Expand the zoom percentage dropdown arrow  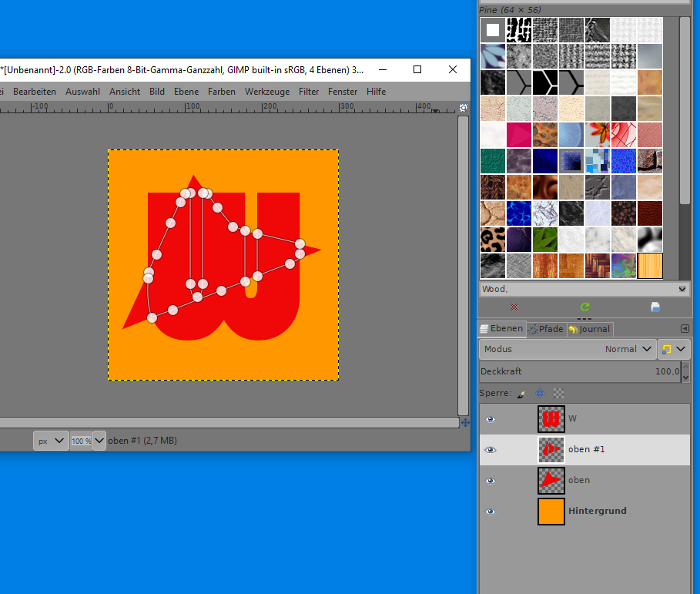point(99,441)
